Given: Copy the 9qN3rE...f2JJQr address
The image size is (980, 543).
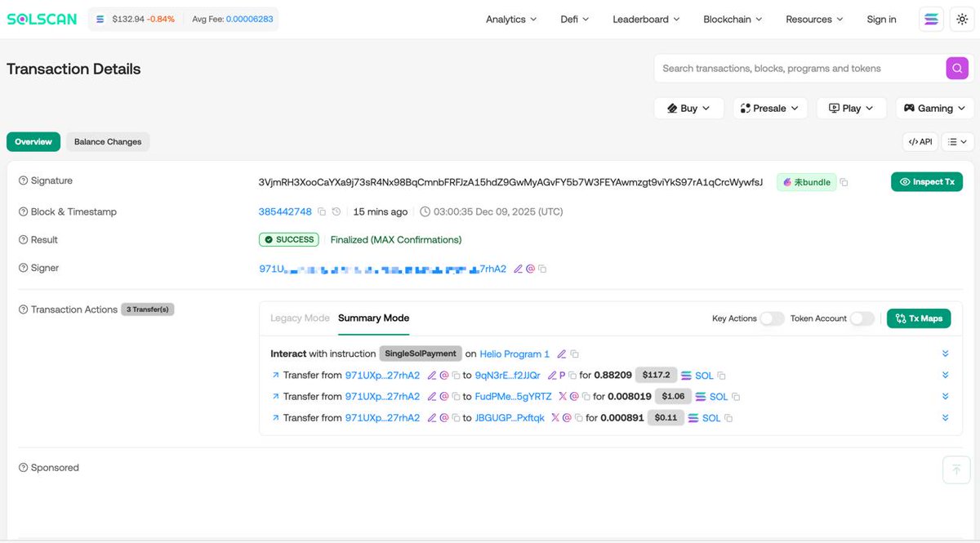Looking at the screenshot, I should (x=572, y=376).
